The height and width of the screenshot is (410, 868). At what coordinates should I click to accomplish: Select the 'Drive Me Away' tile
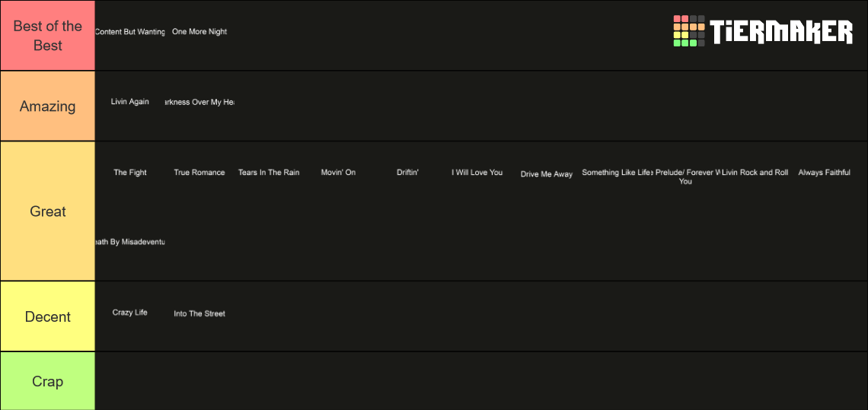[547, 173]
